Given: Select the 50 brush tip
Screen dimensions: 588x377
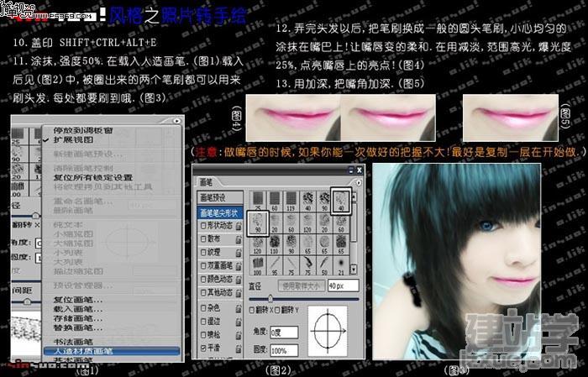Looking at the screenshot, I should tap(324, 265).
